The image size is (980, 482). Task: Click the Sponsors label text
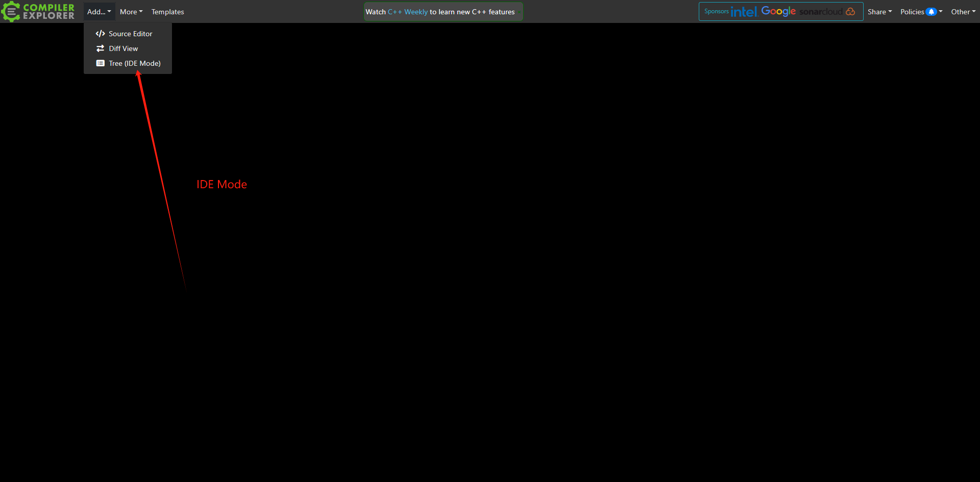pyautogui.click(x=716, y=11)
